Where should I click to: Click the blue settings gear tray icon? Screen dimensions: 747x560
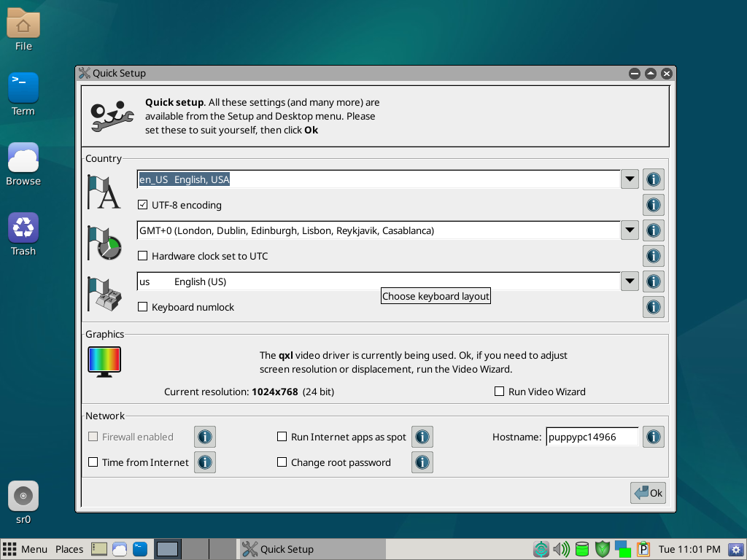[737, 550]
